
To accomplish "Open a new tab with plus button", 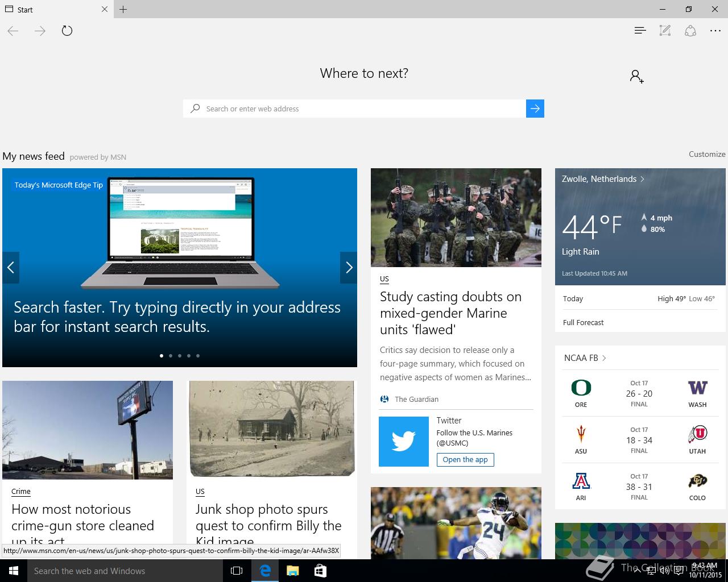I will 123,9.
